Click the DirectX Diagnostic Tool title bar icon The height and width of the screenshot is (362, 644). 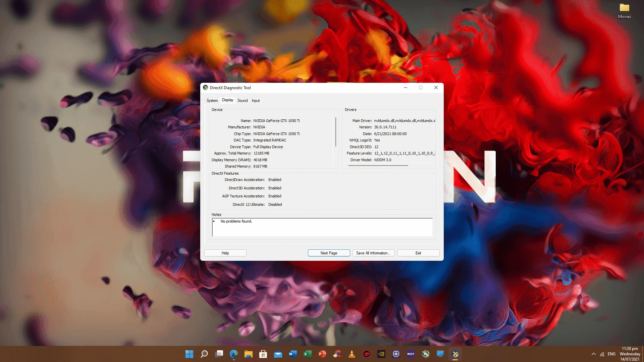pos(206,87)
